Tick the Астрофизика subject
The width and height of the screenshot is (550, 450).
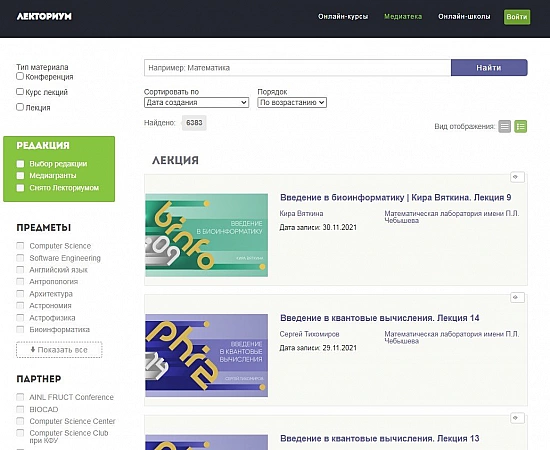click(x=20, y=317)
